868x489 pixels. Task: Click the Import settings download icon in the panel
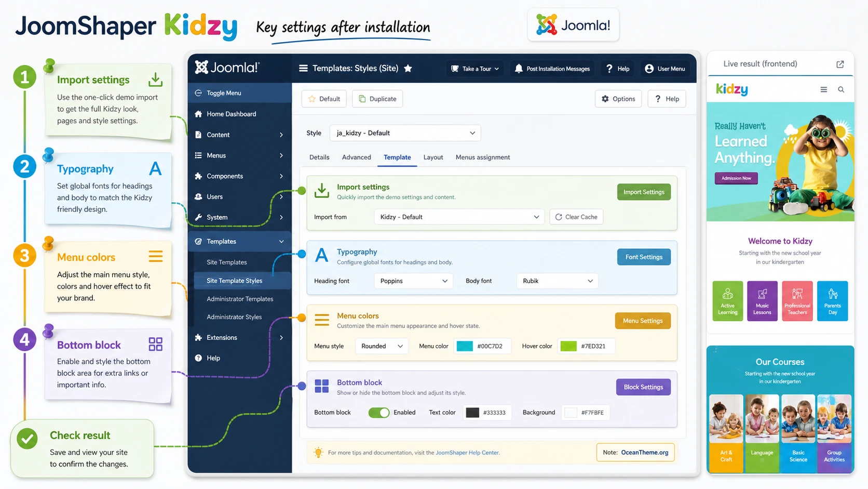[x=322, y=191]
